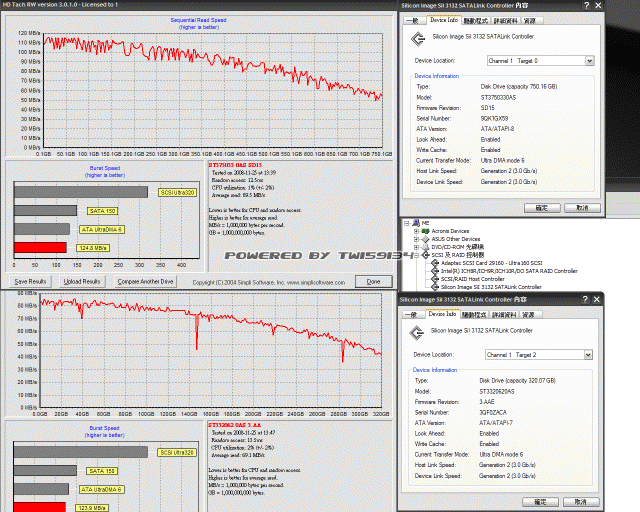Click controller icon in the Target 2 dialog

[417, 333]
